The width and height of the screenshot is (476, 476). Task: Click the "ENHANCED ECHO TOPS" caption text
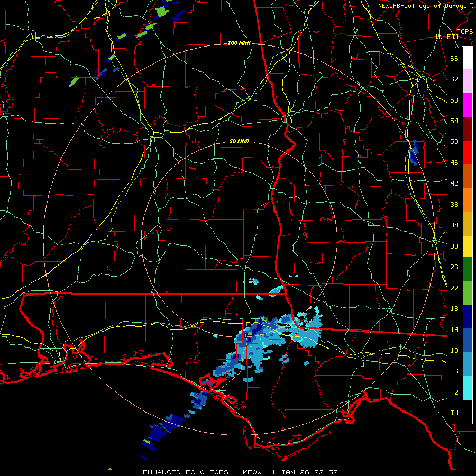pyautogui.click(x=186, y=472)
